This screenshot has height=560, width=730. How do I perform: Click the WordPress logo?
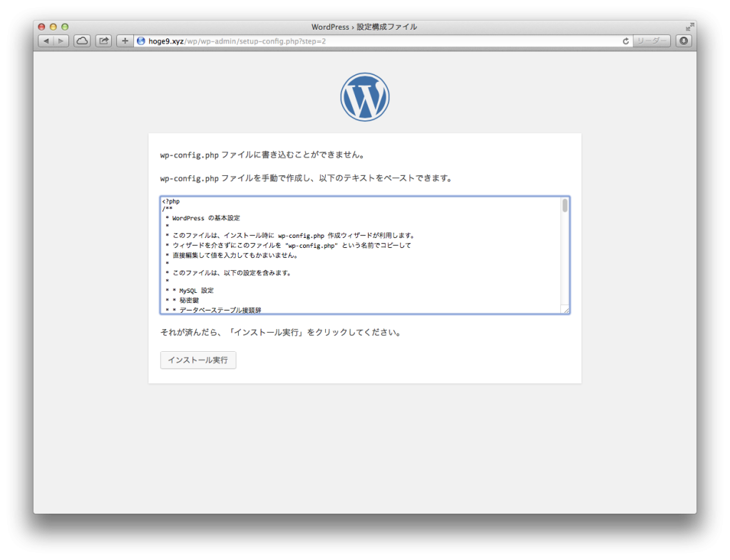(364, 97)
